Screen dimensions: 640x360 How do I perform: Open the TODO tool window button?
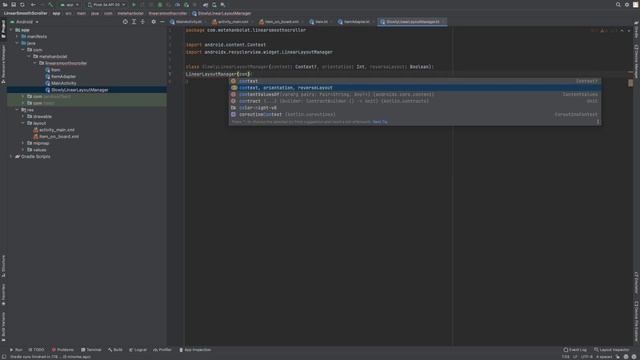[x=36, y=350]
